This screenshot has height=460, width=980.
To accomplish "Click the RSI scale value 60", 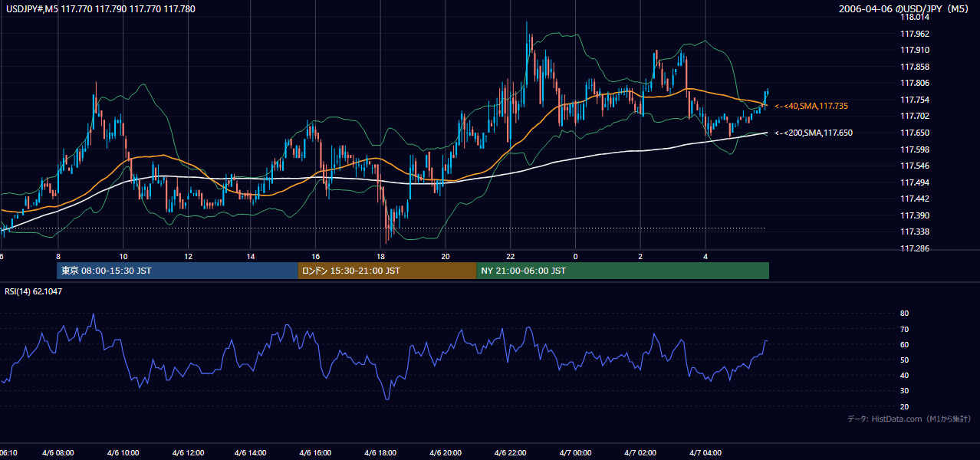I will [x=904, y=344].
